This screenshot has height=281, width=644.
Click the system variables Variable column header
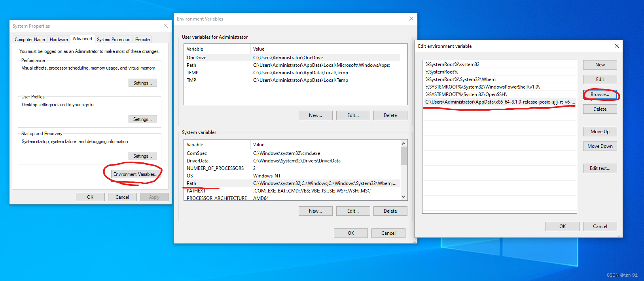coord(217,145)
